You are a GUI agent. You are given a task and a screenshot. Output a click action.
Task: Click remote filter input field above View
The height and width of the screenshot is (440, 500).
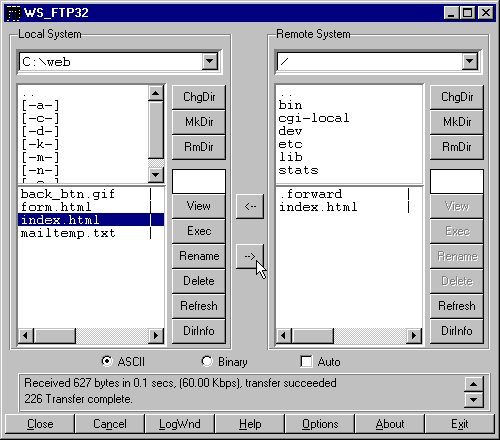coord(457,181)
